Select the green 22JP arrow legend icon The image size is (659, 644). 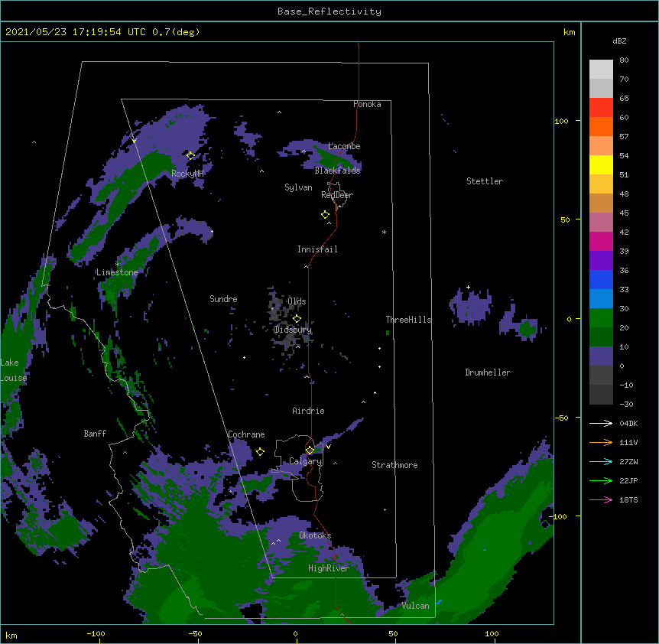[601, 480]
